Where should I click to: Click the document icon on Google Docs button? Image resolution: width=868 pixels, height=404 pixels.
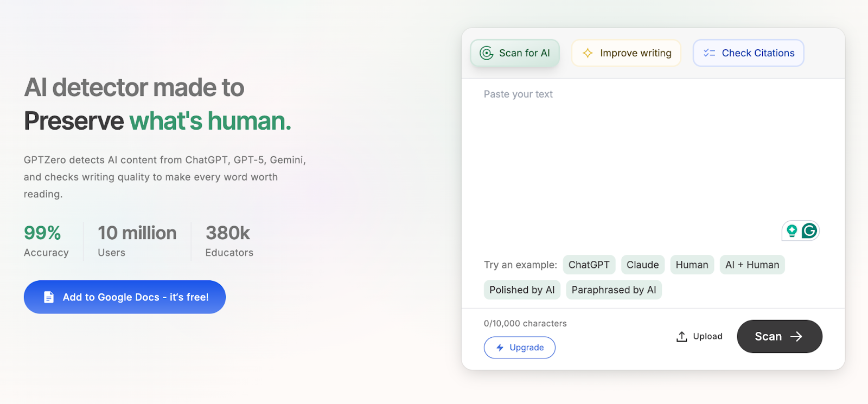(49, 297)
